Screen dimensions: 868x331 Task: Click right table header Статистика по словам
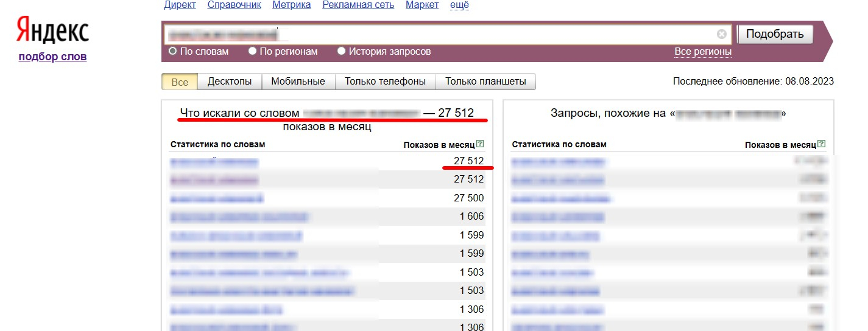[559, 145]
